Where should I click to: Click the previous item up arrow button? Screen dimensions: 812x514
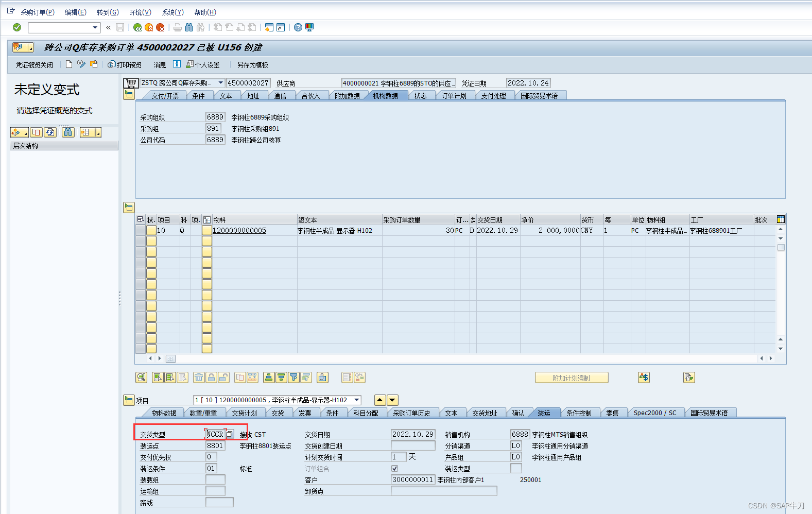point(380,400)
